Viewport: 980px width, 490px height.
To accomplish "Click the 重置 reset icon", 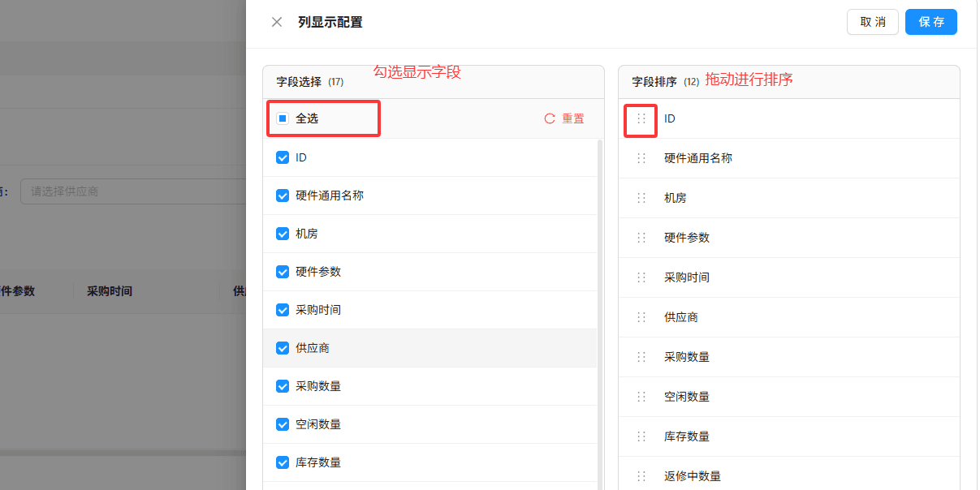I will click(550, 118).
